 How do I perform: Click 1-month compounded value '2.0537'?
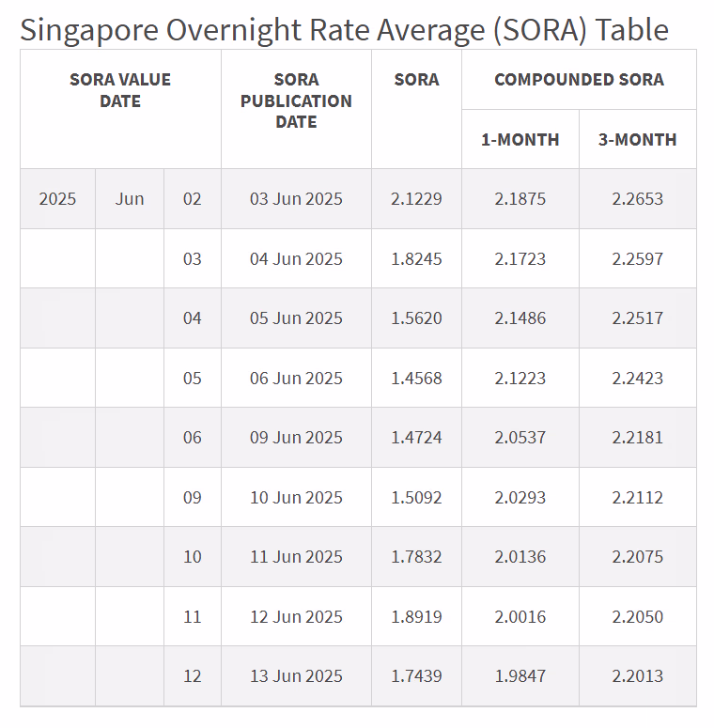click(x=520, y=438)
